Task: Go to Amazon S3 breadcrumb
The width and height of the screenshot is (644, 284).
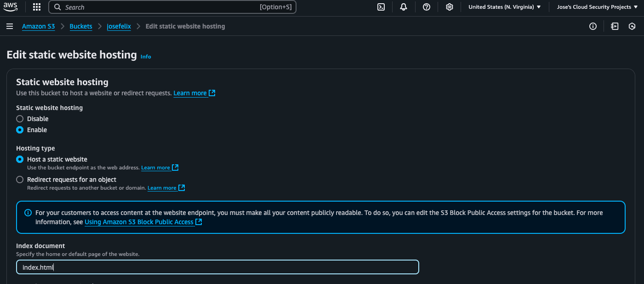Action: [x=38, y=26]
